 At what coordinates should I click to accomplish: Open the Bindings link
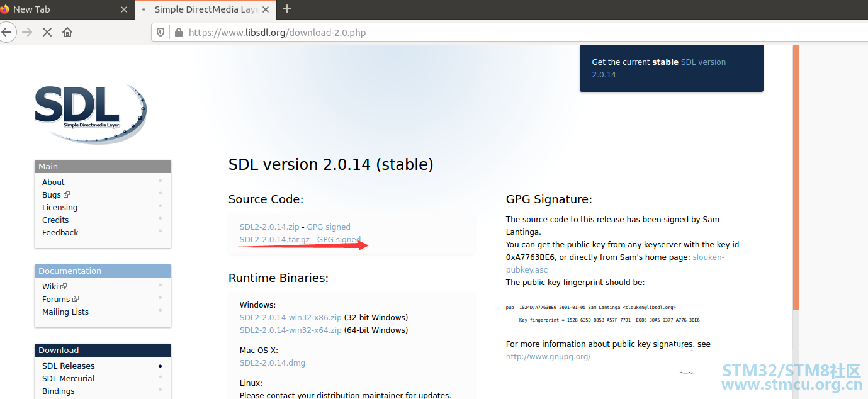[x=59, y=391]
